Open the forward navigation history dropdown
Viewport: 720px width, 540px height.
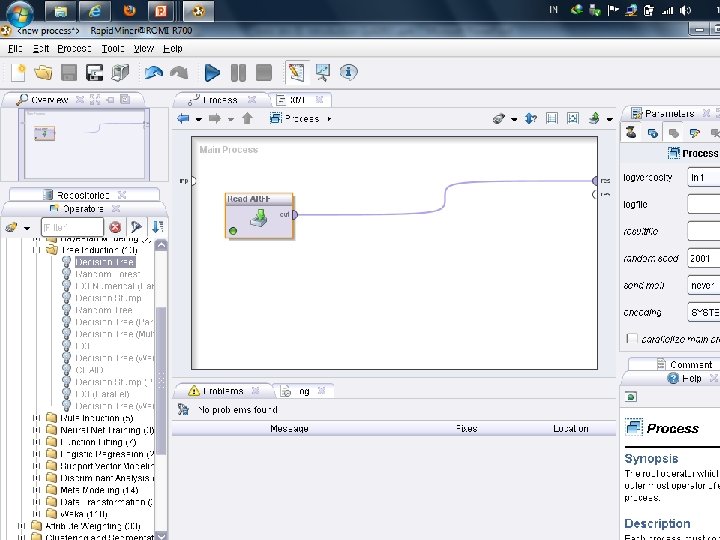tap(231, 119)
